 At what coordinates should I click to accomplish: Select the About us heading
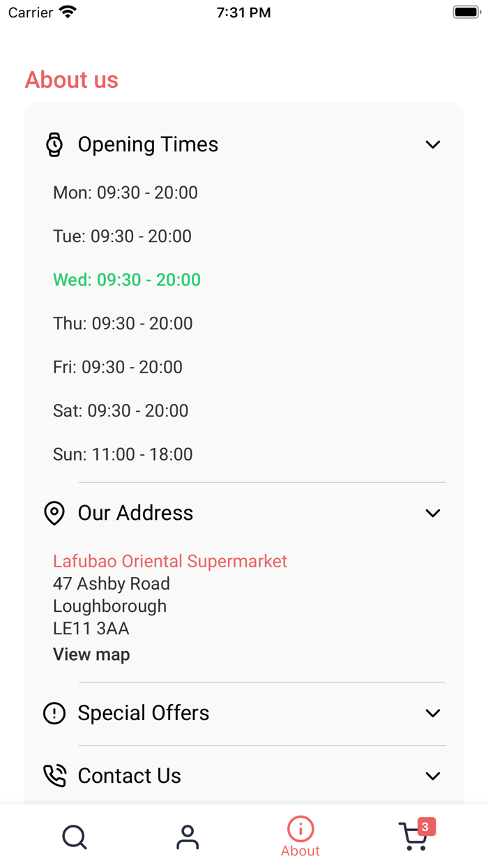pyautogui.click(x=71, y=80)
